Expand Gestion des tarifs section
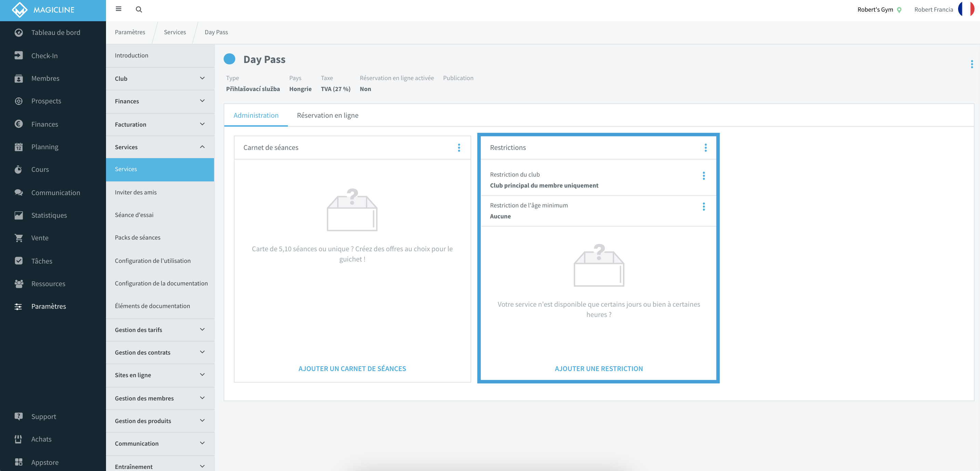 pos(160,330)
